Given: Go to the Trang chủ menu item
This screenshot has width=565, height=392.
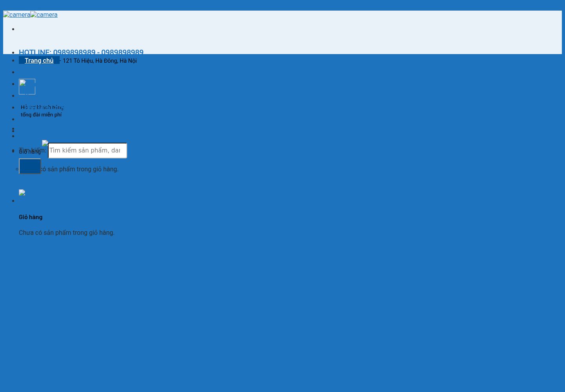Looking at the screenshot, I should tap(39, 60).
